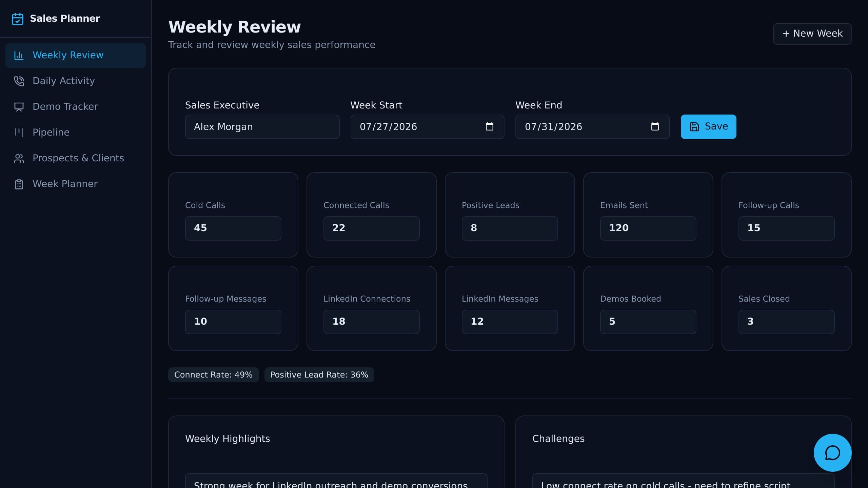Viewport: 868px width, 488px height.
Task: Click the Weekly Highlights heading
Action: [228, 439]
